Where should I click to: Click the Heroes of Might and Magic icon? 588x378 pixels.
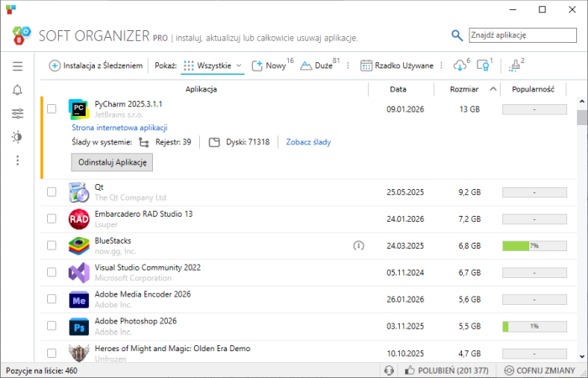pos(79,353)
